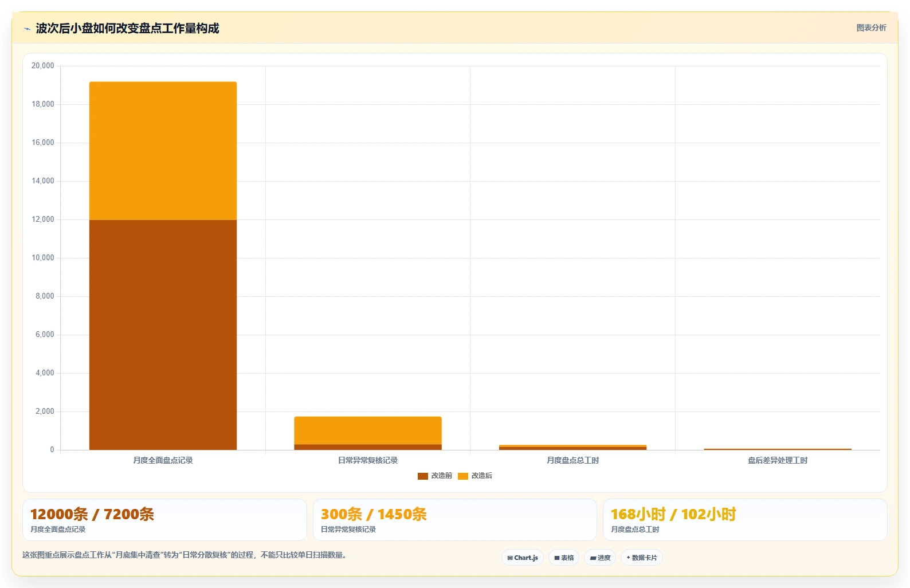Select the 进度 tag chip
Viewport: 910px width, 588px height.
[600, 558]
